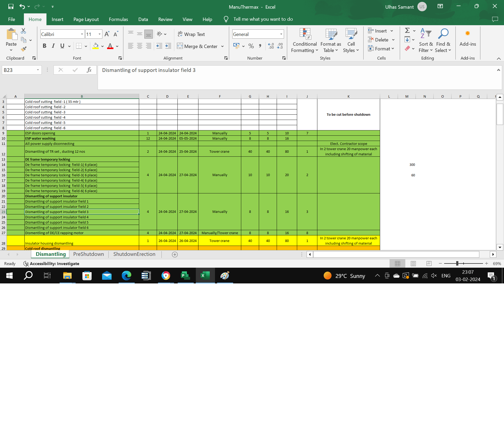Open the font size dropdown
The width and height of the screenshot is (504, 433).
point(99,34)
